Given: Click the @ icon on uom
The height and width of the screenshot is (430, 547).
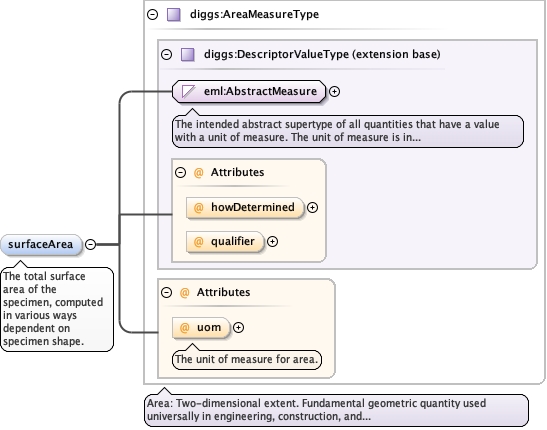Looking at the screenshot, I should (x=184, y=327).
